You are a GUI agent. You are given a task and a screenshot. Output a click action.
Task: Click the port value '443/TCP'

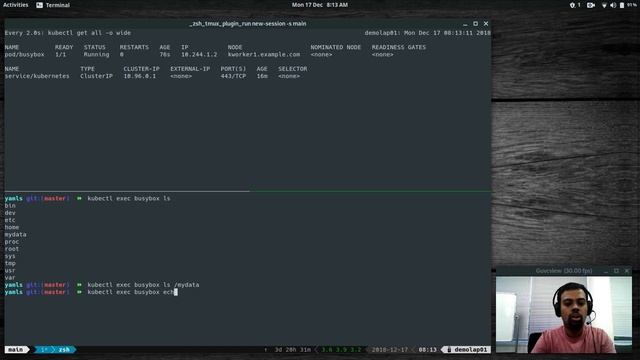[x=233, y=76]
